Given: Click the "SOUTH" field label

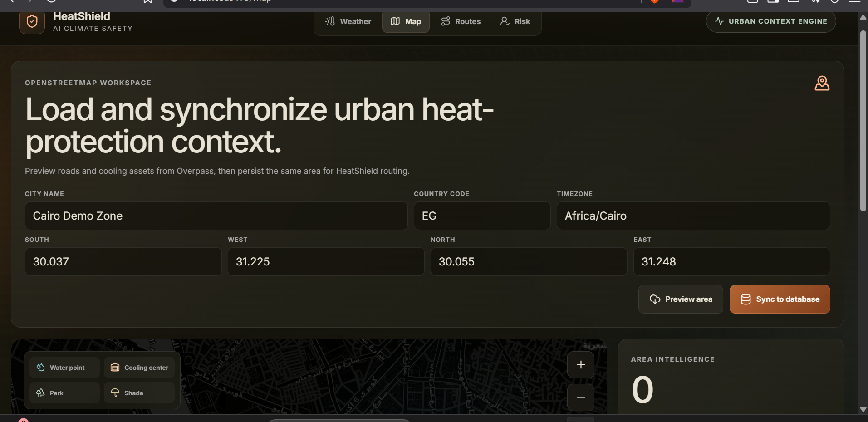Looking at the screenshot, I should [x=37, y=240].
